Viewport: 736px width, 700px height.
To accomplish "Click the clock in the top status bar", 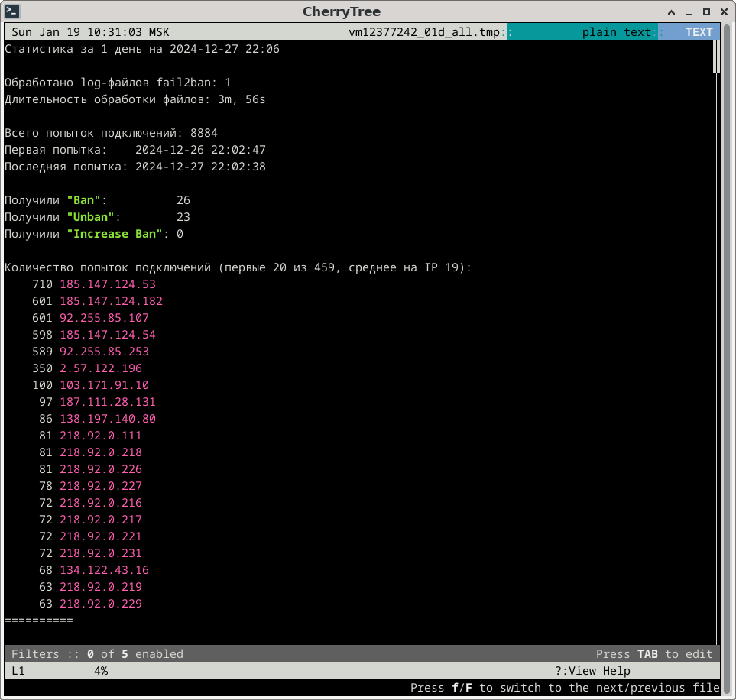I will (90, 32).
